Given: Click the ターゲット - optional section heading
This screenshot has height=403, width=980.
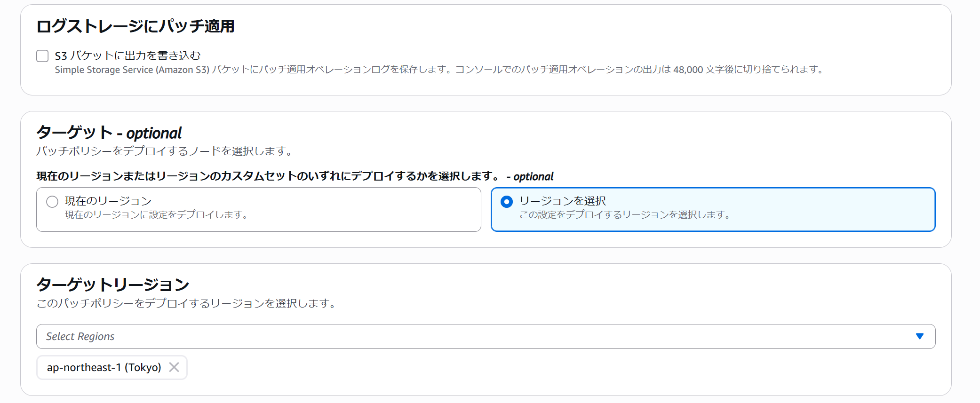Looking at the screenshot, I should click(109, 133).
